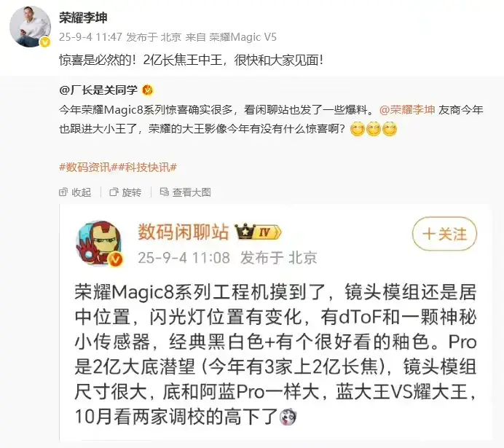Open the orange @荣耀李坤 mention
The height and width of the screenshot is (448, 504).
coord(407,109)
